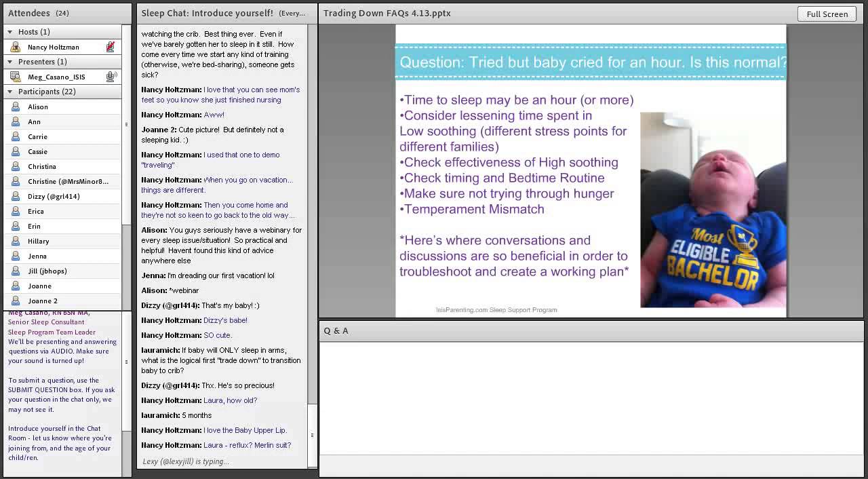
Task: Collapse the Hosts (1) group
Action: tap(9, 32)
